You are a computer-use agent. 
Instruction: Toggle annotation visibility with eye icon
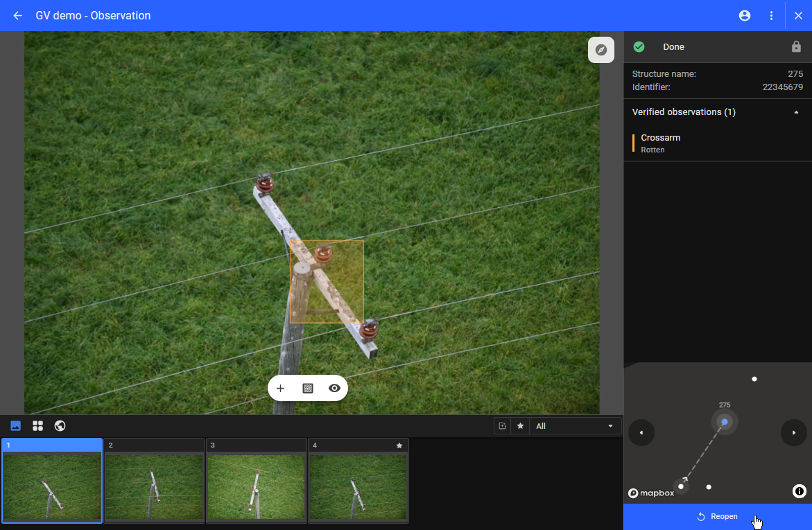334,388
